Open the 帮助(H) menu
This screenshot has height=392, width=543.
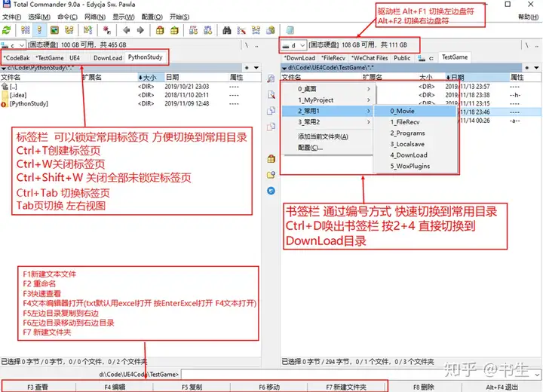[x=529, y=17]
